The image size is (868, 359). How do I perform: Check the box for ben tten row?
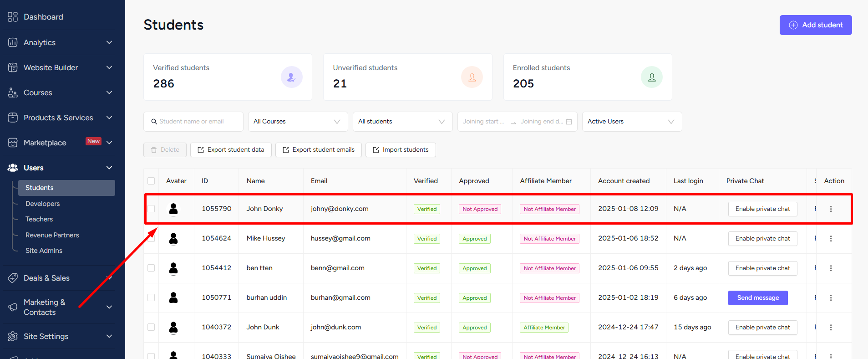pyautogui.click(x=151, y=268)
